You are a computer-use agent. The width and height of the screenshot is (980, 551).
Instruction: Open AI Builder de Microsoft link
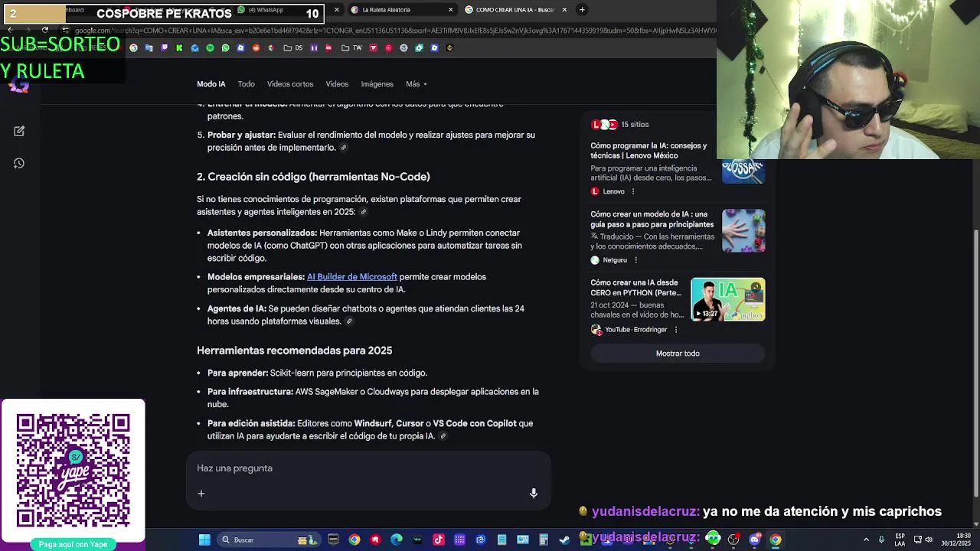pyautogui.click(x=352, y=277)
